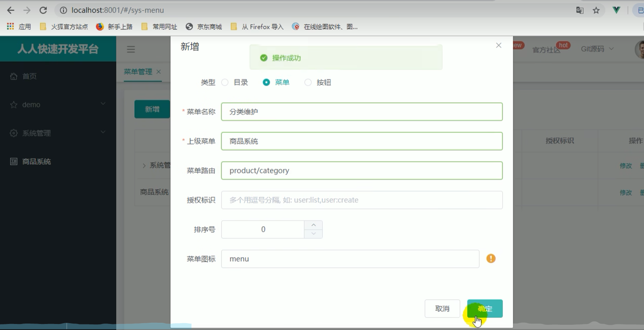Image resolution: width=644 pixels, height=330 pixels.
Task: Open the 从 Firefox 导入 bookmark folder
Action: pyautogui.click(x=257, y=27)
